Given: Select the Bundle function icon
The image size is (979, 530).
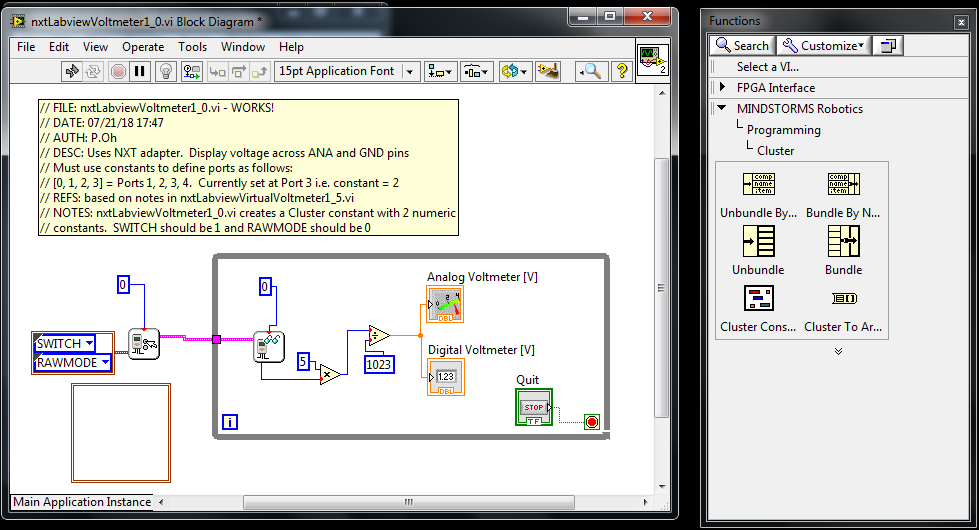Looking at the screenshot, I should (844, 241).
